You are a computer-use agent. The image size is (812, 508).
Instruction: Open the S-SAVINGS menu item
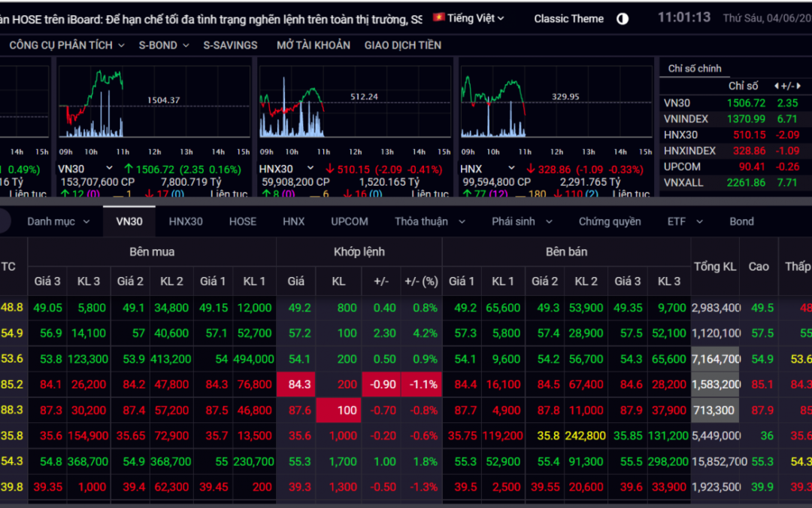tap(230, 45)
